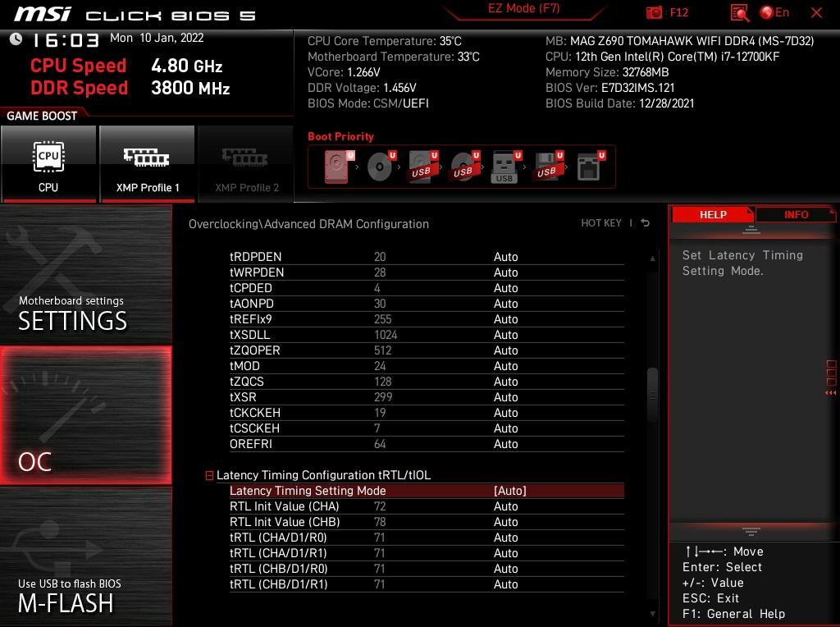Image resolution: width=840 pixels, height=627 pixels.
Task: Select the USB hard disk boot icon
Action: coord(423,167)
